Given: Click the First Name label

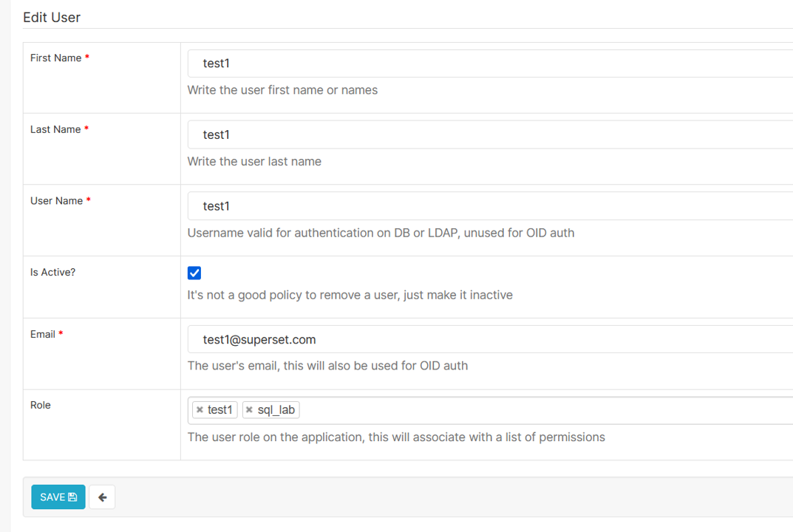Looking at the screenshot, I should (x=55, y=58).
